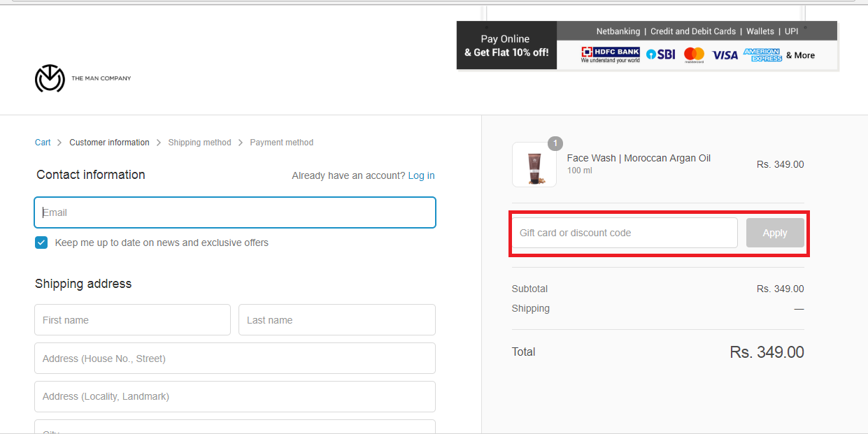
Task: Click the Pay Online 10% off banner
Action: tap(647, 45)
